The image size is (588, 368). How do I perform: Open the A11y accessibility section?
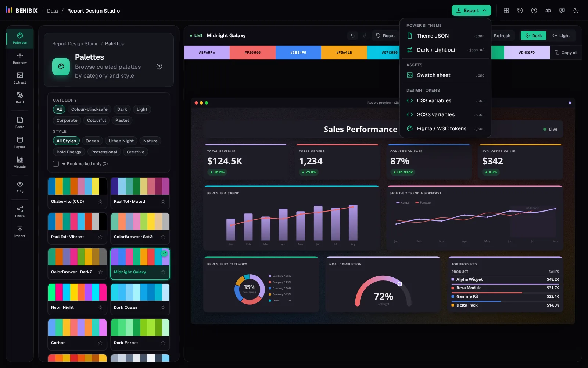pyautogui.click(x=20, y=187)
